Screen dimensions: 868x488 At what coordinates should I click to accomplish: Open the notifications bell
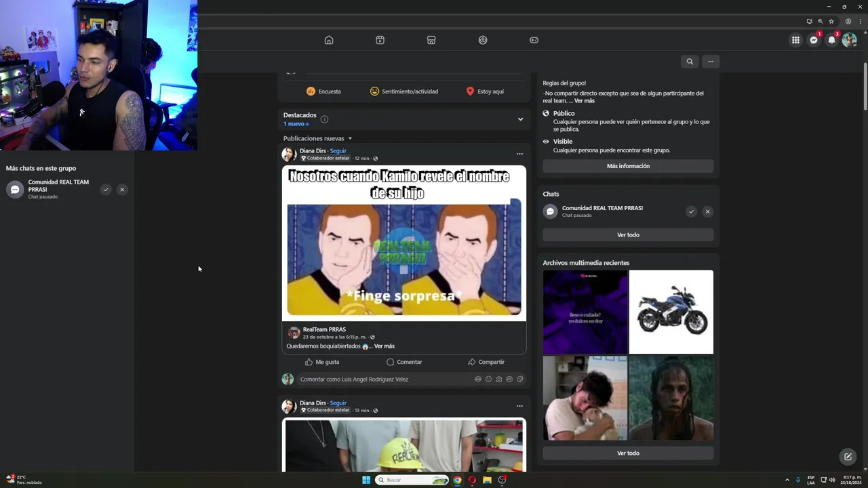point(831,40)
